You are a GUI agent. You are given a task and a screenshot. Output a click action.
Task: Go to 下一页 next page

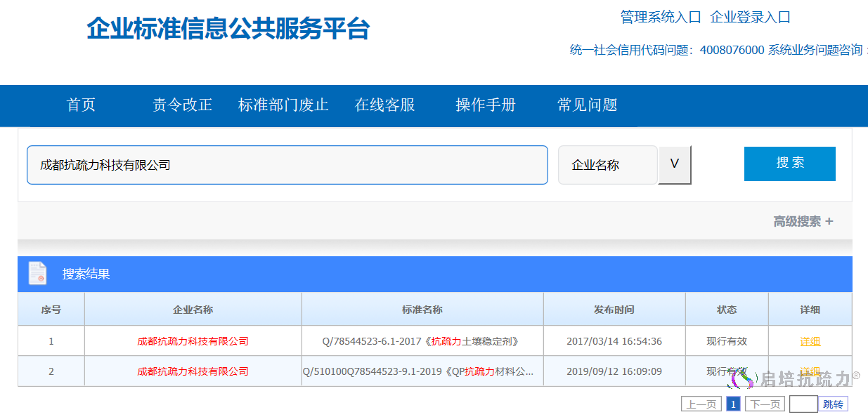[x=764, y=404]
